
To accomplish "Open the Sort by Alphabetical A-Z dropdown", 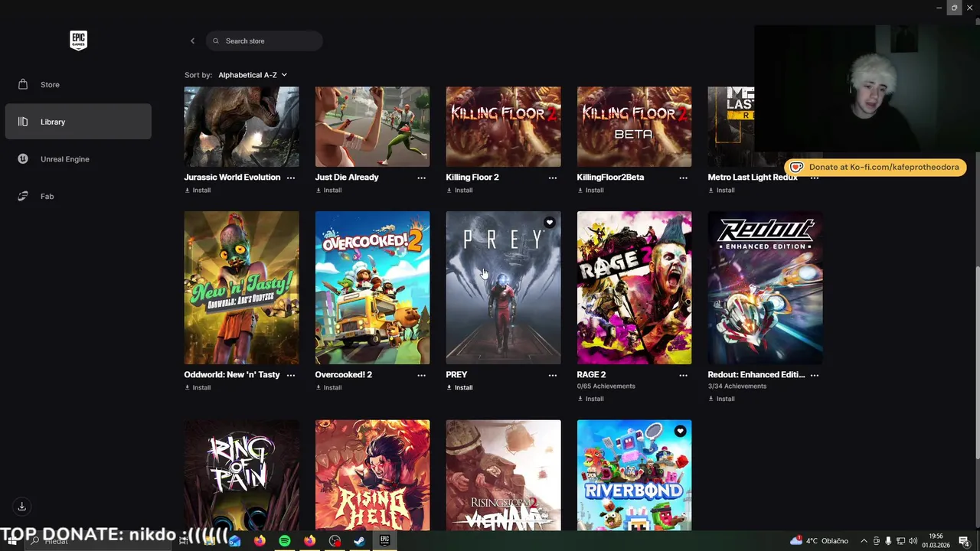I will (x=253, y=75).
